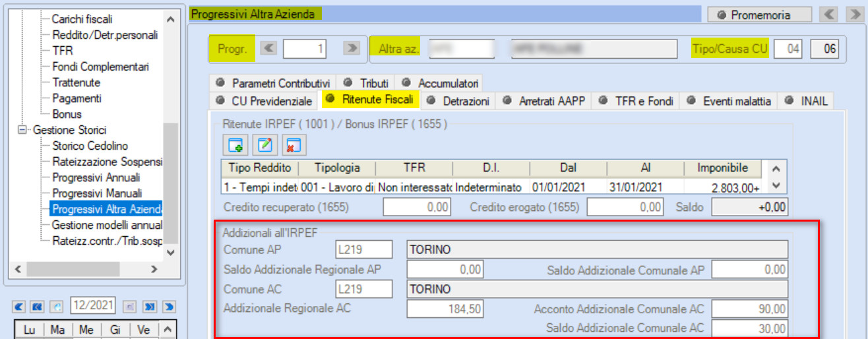The height and width of the screenshot is (339, 868).
Task: Click Acconto Addizionale Comunale AC field
Action: [x=750, y=309]
